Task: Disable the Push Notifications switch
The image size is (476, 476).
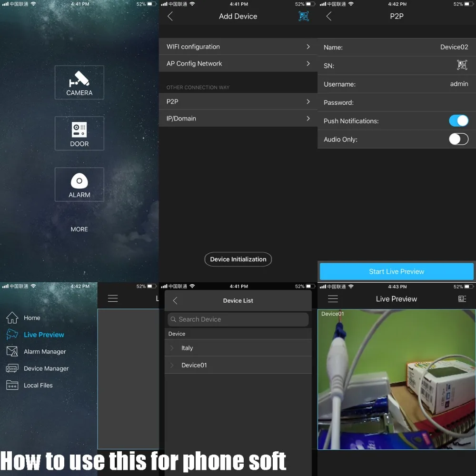Action: [x=458, y=121]
